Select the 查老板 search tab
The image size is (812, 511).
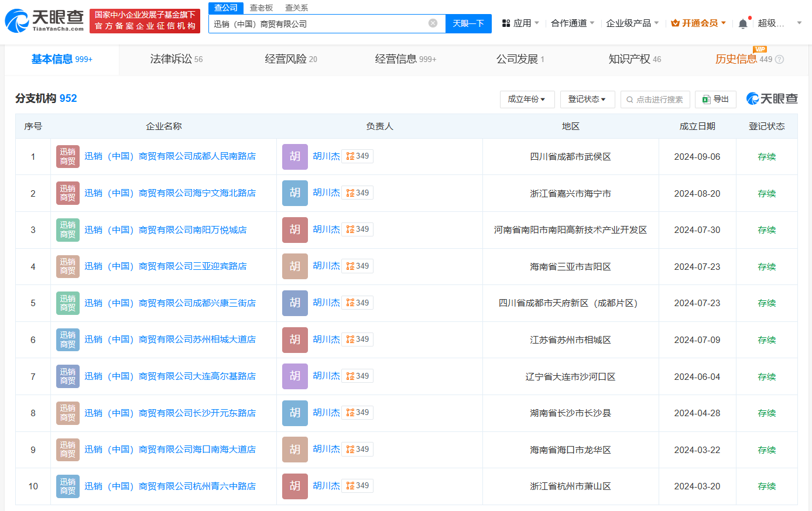[x=261, y=8]
